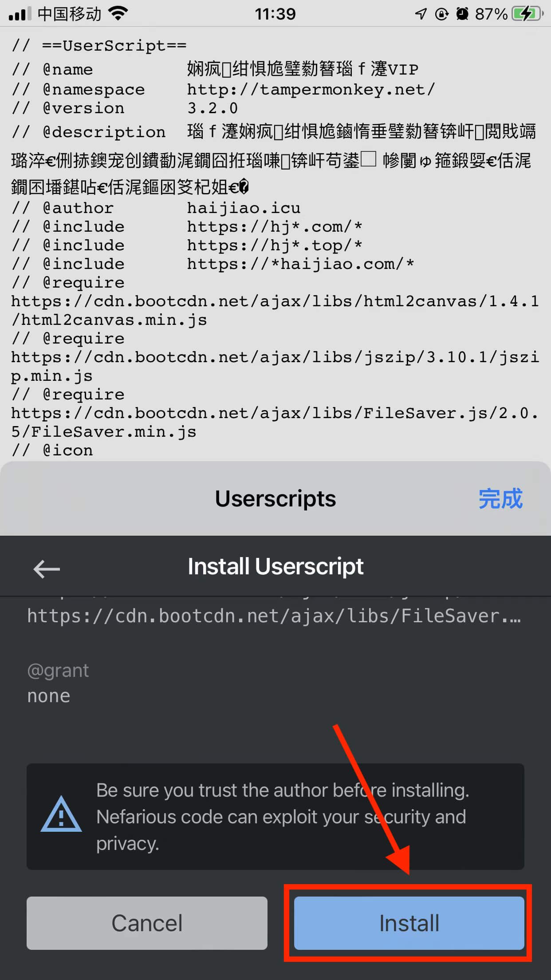Click the Userscripts panel title
The width and height of the screenshot is (551, 980).
(275, 498)
